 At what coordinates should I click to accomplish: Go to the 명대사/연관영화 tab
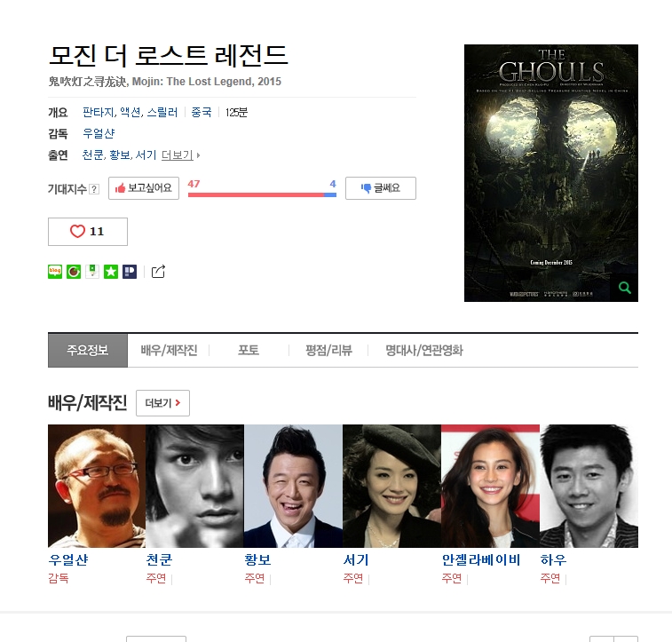click(x=423, y=351)
